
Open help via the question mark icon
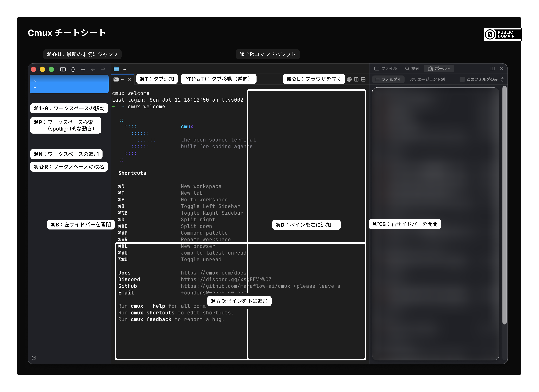(34, 358)
